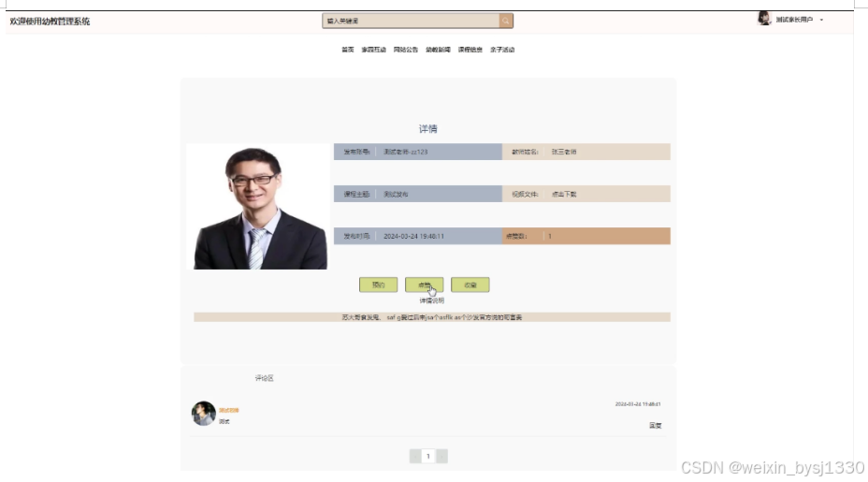
Task: Click the 详情说明 label
Action: point(432,300)
